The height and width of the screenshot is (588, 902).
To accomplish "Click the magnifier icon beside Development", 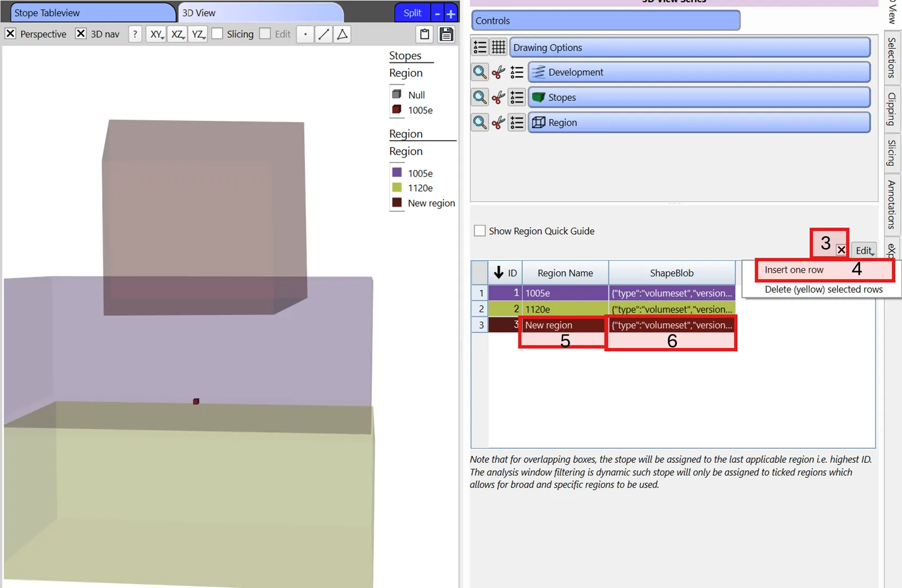I will tap(479, 72).
